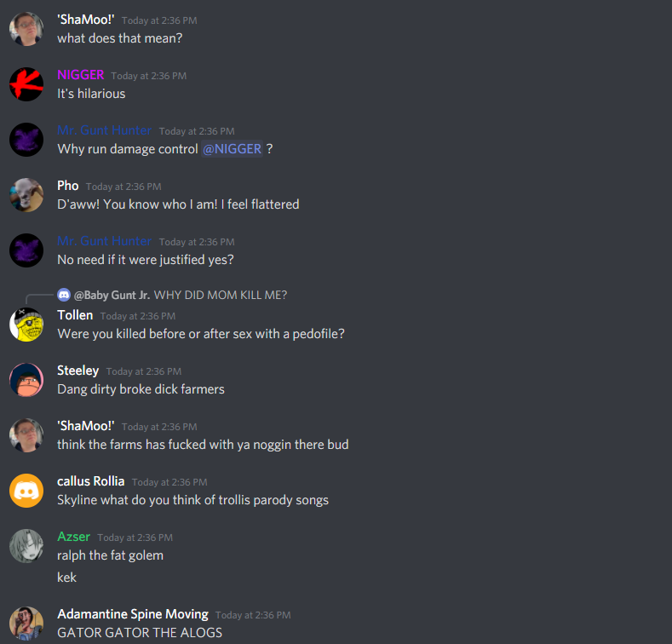Click the blue Mr. Gunt Hunter name above 'Why run damage control'

[x=104, y=130]
